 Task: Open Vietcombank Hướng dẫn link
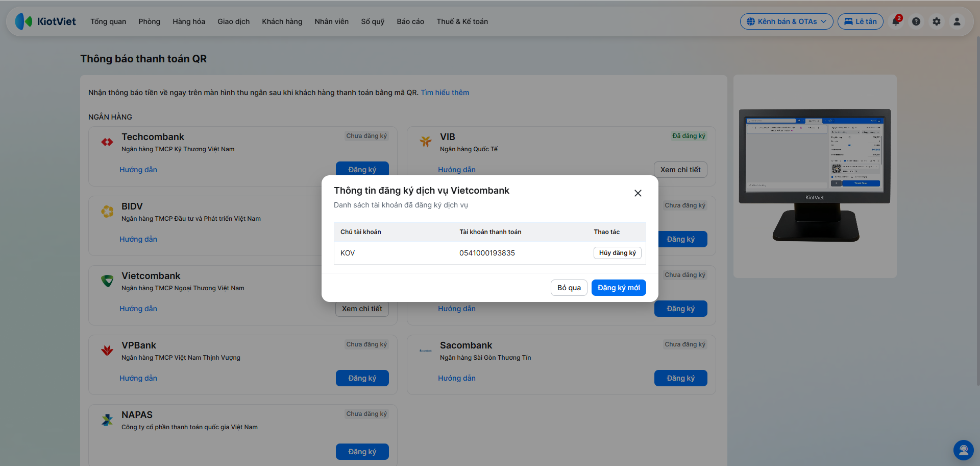(138, 309)
